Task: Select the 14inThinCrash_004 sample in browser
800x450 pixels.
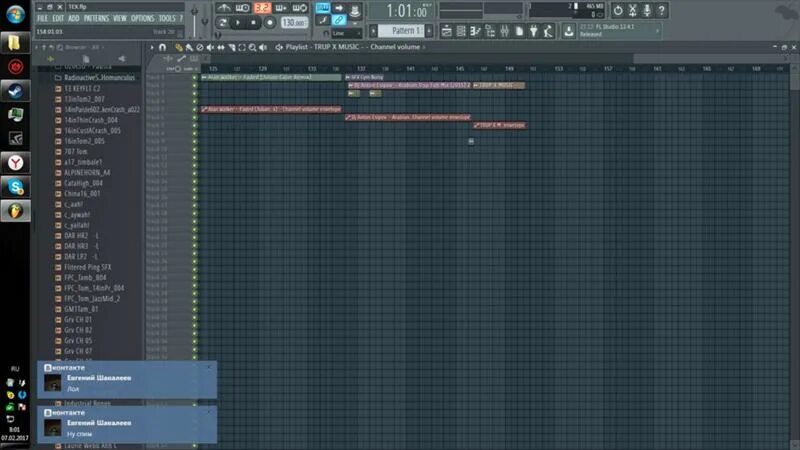Action: pyautogui.click(x=91, y=120)
